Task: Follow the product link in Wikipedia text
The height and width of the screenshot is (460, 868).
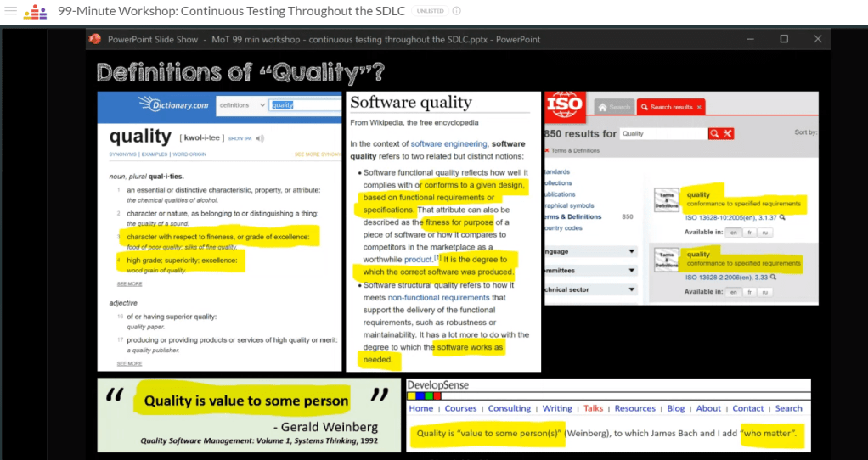Action: point(418,260)
